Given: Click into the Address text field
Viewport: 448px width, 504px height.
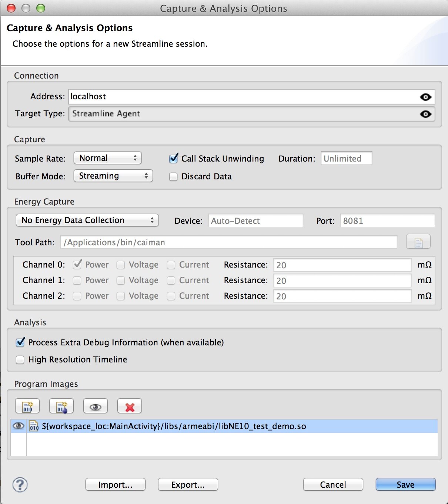Looking at the screenshot, I should click(x=241, y=97).
